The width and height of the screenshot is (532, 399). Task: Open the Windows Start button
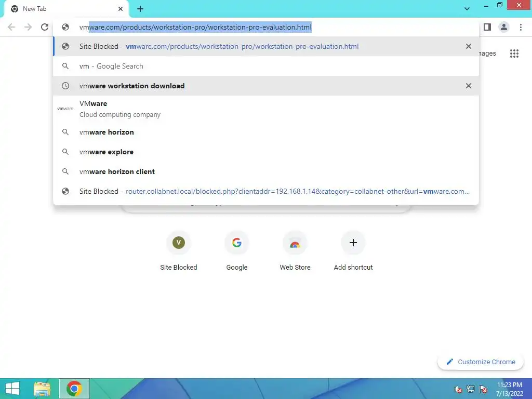pos(12,389)
